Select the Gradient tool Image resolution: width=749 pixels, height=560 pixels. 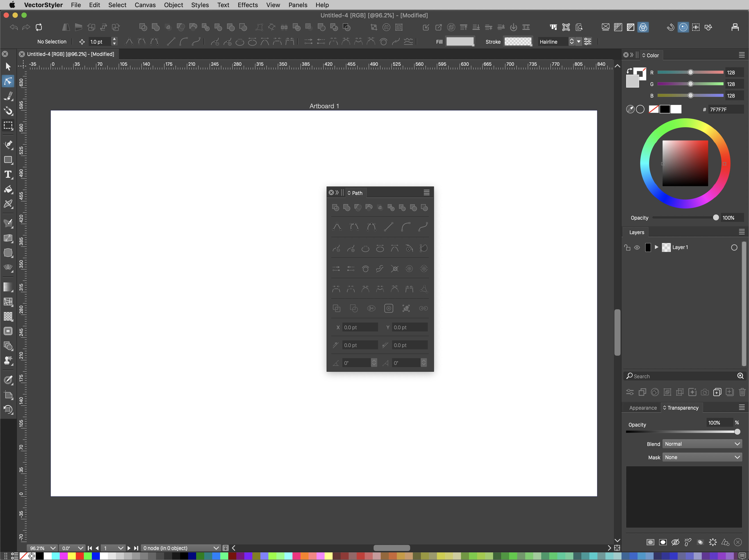tap(8, 287)
